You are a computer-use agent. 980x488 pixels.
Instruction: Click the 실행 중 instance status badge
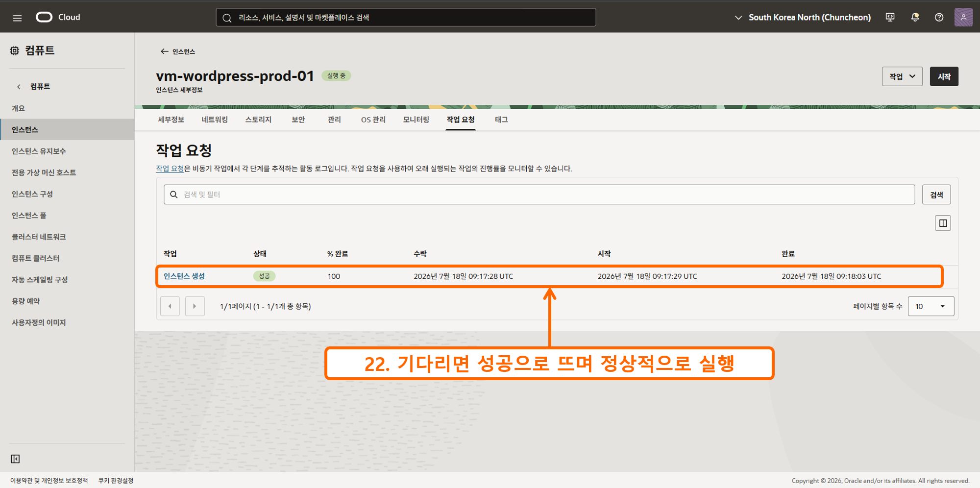point(336,76)
